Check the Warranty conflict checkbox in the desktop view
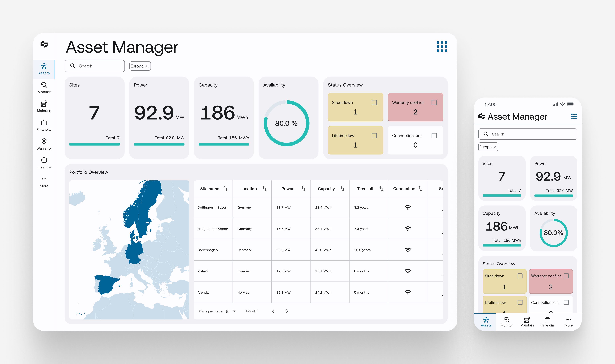 click(434, 103)
